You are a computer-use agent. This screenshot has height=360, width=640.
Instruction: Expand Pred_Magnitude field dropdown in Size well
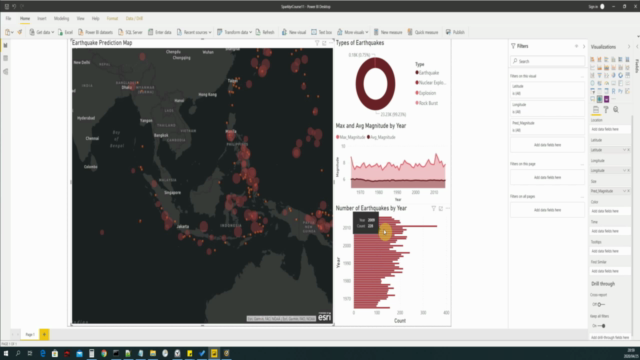point(624,191)
